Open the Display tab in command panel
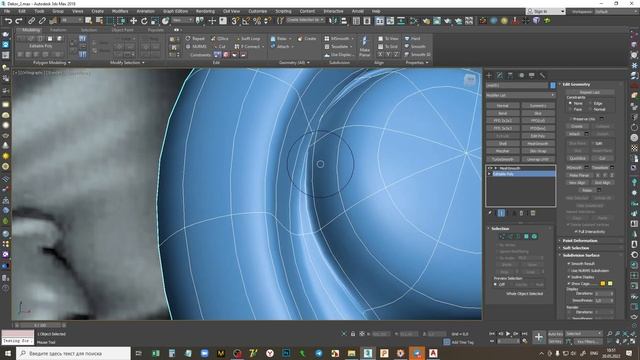Screen dimensions: 640x360 pos(531,75)
